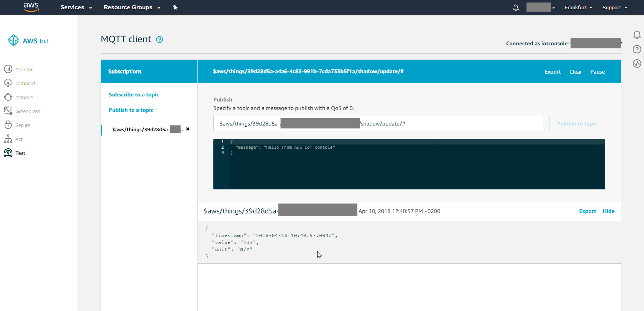Image resolution: width=644 pixels, height=311 pixels.
Task: Click the message timestamp Apr 10, 2018
Action: (399, 211)
